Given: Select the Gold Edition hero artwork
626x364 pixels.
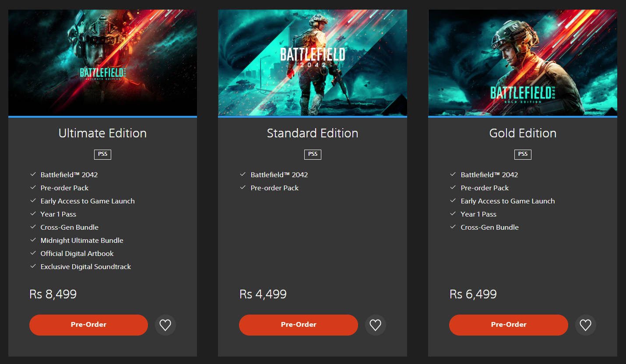Looking at the screenshot, I should pyautogui.click(x=523, y=63).
